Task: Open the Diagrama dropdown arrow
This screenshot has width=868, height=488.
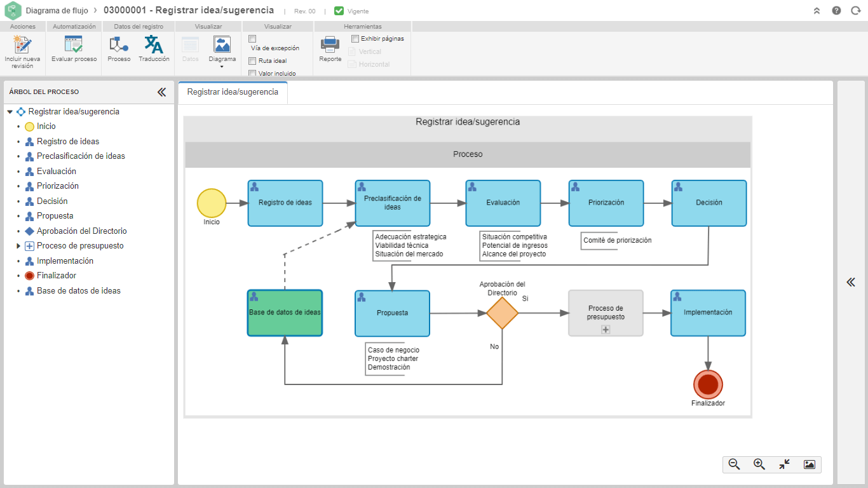Action: pyautogui.click(x=222, y=67)
